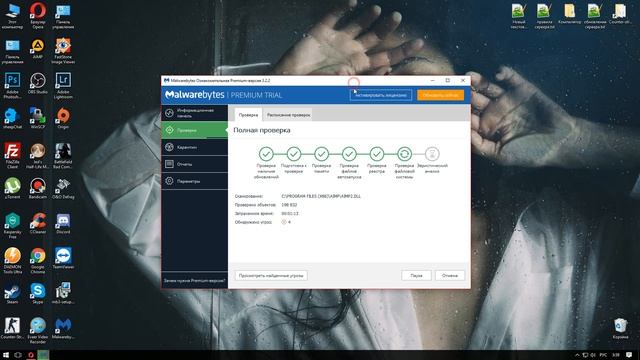This screenshot has width=640, height=360.
Task: Select the Kaspersky Free desktop shortcut
Action: coord(12,226)
